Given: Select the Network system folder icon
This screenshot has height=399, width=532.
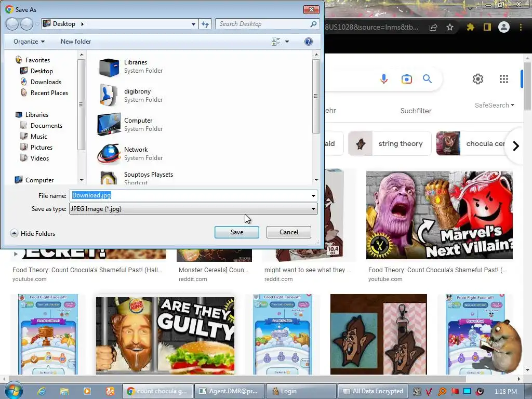Looking at the screenshot, I should tap(109, 154).
